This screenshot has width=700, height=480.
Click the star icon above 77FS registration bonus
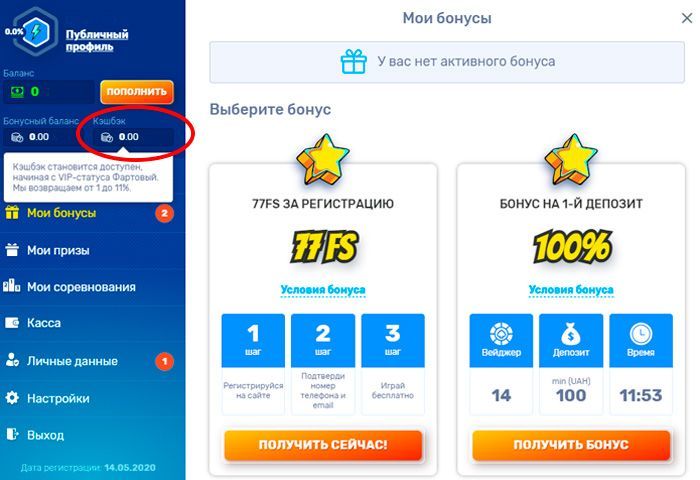click(323, 160)
